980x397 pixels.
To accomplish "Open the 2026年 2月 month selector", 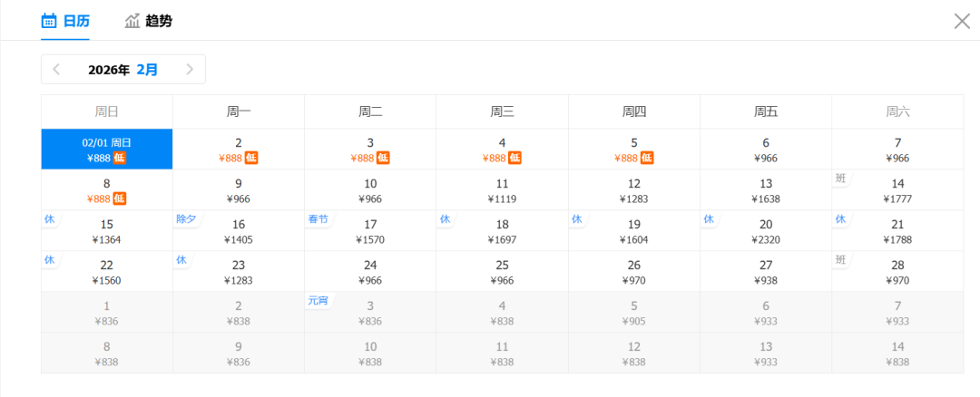I will (122, 69).
